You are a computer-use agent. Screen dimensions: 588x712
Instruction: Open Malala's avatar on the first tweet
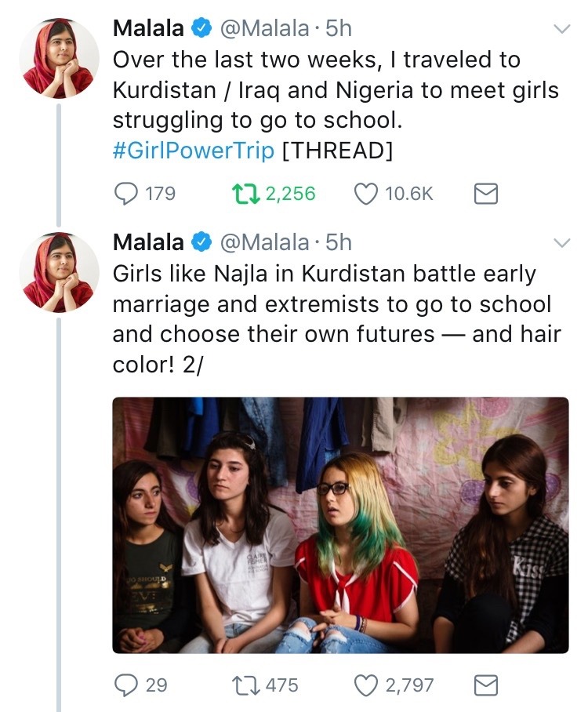pos(60,57)
